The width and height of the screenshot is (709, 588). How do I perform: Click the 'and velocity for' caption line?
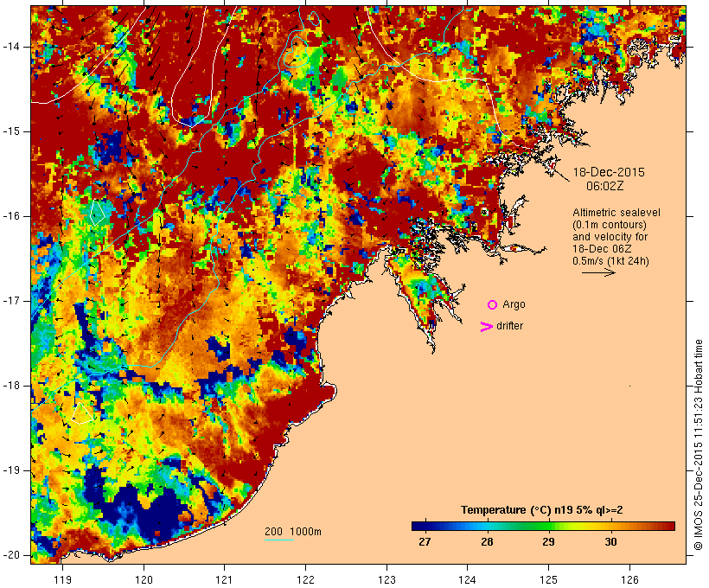point(610,237)
